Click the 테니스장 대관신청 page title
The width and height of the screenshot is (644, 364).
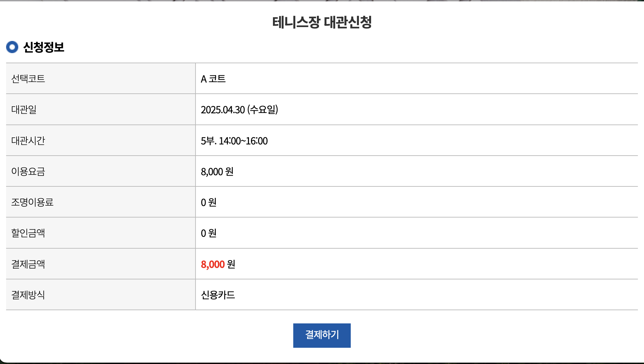point(322,22)
